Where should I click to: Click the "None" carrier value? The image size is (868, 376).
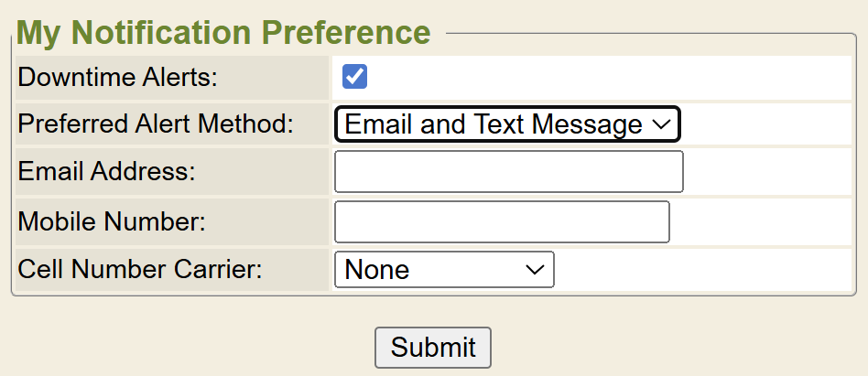tap(377, 270)
